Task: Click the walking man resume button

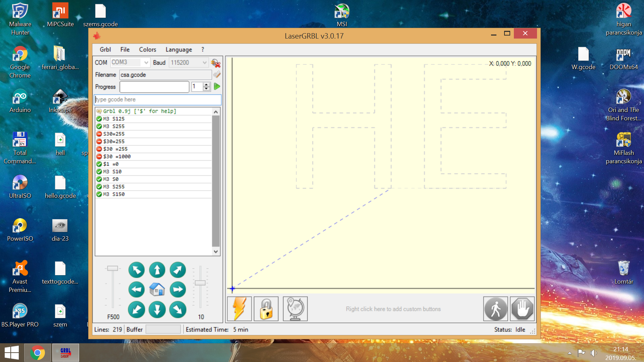Action: tap(495, 309)
